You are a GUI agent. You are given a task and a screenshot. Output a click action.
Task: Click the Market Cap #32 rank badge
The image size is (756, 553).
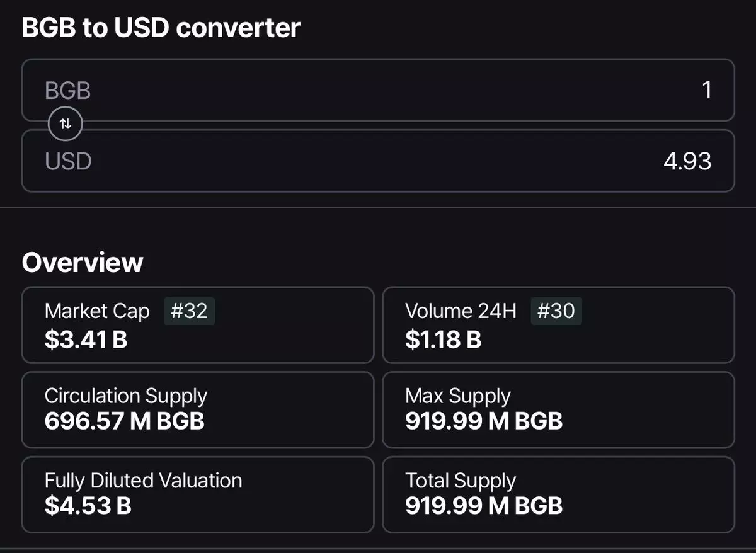(189, 311)
